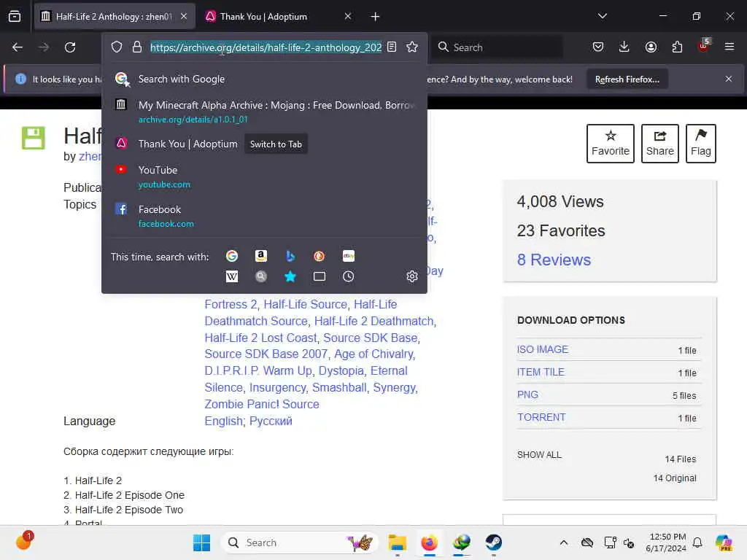Close the Thank You Adoptium tab
The width and height of the screenshot is (747, 560).
click(348, 17)
